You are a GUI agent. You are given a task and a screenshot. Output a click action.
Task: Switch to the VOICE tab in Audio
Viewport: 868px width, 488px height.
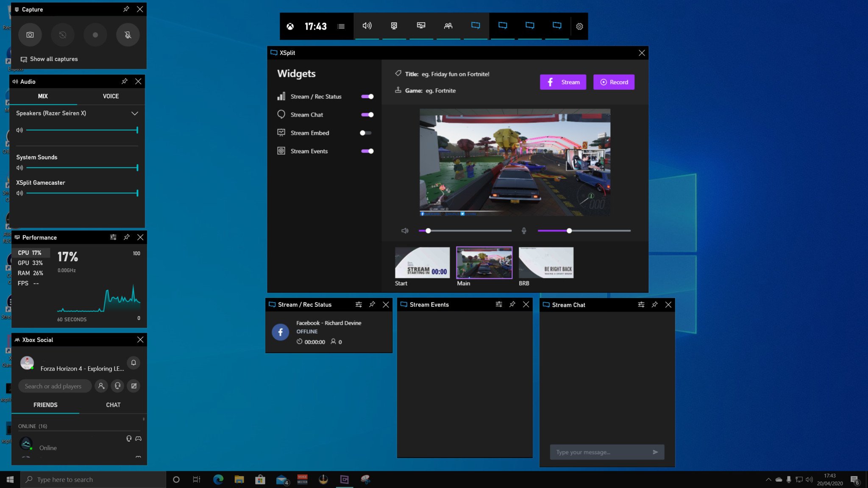click(x=111, y=96)
